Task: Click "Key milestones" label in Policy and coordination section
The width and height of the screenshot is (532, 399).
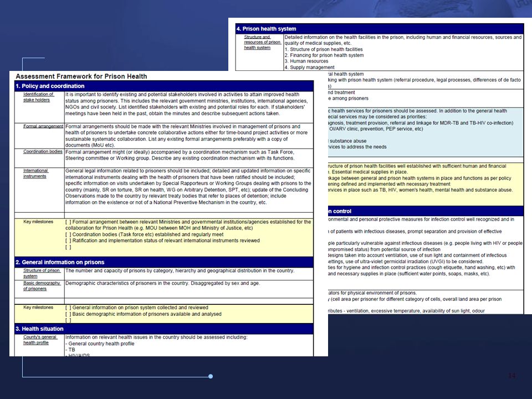Action: [x=38, y=222]
